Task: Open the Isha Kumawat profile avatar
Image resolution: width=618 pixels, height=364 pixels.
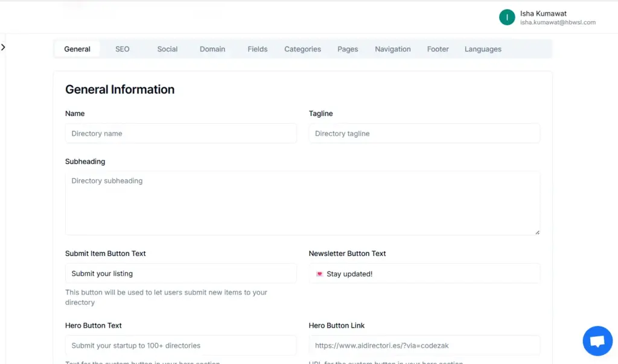Action: 507,18
